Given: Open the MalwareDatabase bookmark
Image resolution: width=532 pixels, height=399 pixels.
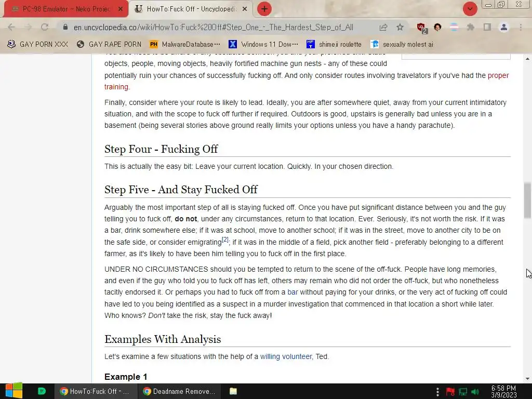Looking at the screenshot, I should [185, 44].
